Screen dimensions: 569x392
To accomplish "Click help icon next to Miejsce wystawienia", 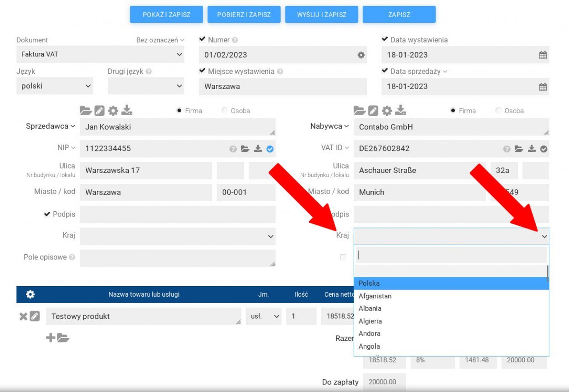I will click(280, 71).
